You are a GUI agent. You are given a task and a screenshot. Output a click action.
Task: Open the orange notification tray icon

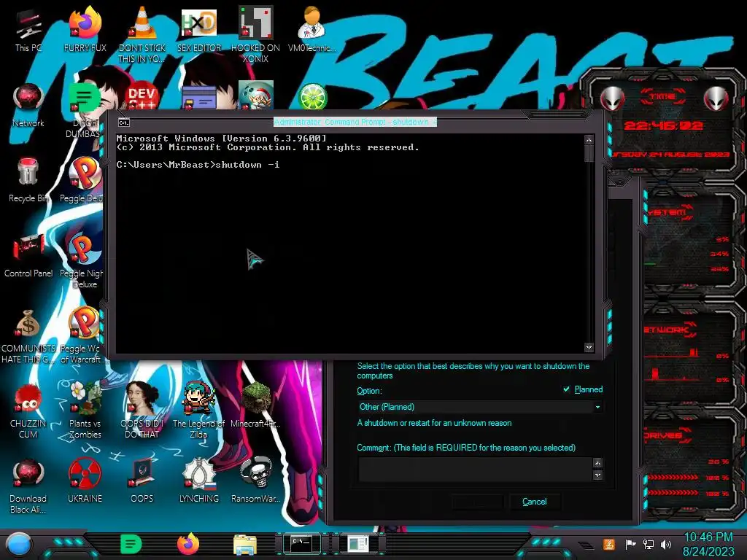tap(609, 544)
